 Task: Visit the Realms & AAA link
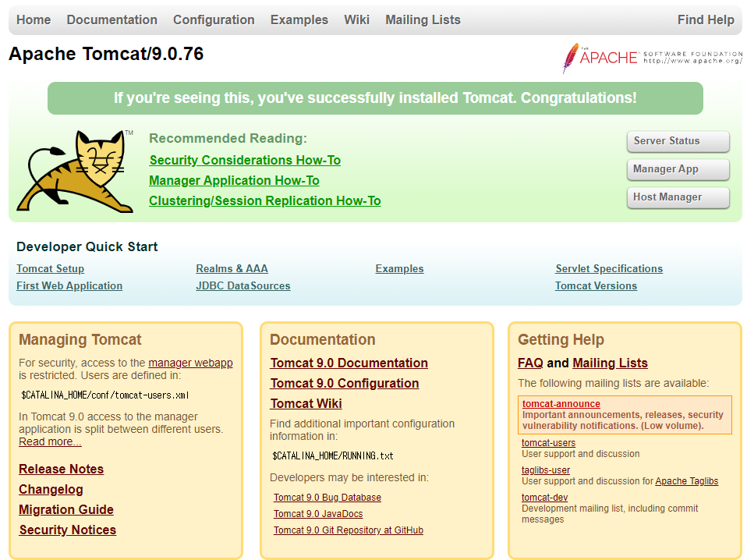point(232,269)
